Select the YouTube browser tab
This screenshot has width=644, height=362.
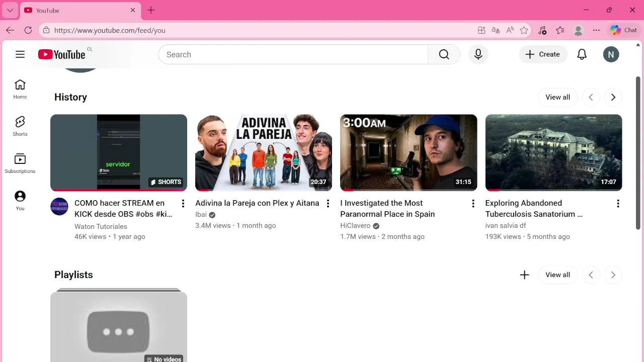click(80, 10)
